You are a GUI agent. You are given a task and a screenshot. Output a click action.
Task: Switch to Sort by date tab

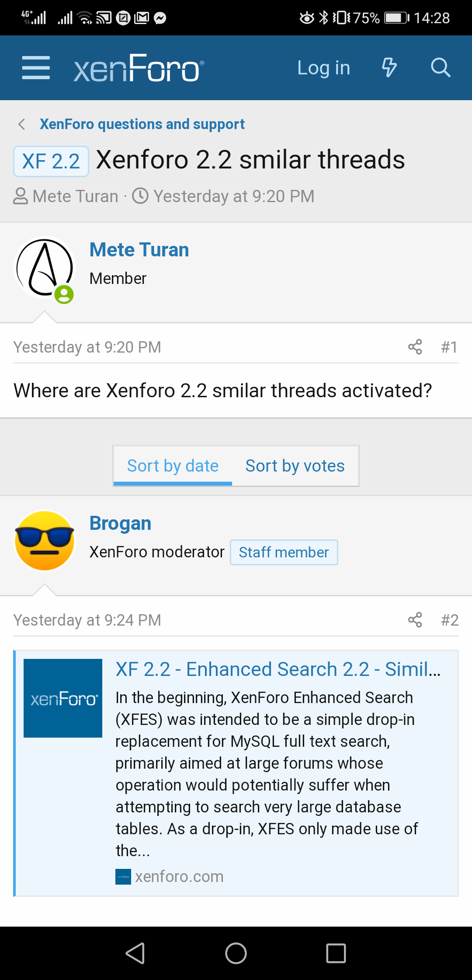pyautogui.click(x=173, y=466)
